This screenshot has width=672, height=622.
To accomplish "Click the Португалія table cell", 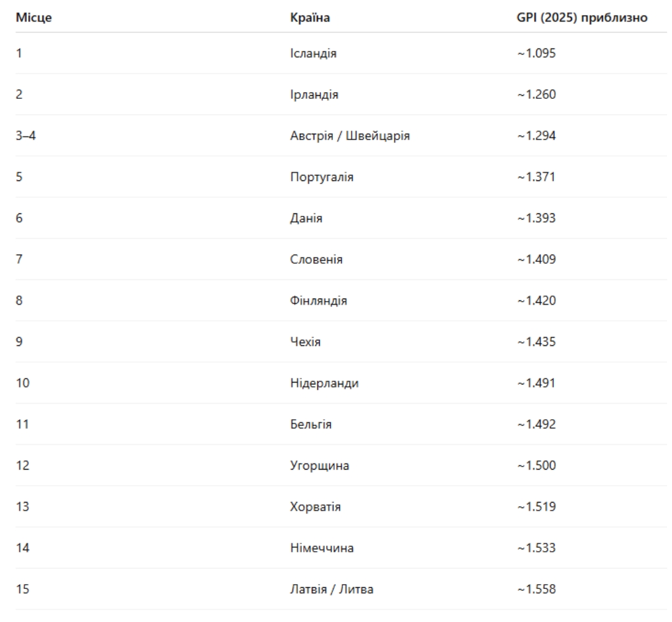I will (x=322, y=177).
